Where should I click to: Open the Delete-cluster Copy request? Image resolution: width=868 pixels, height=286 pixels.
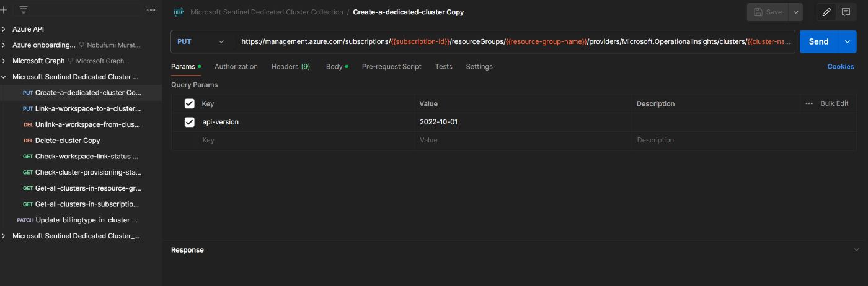click(81, 141)
